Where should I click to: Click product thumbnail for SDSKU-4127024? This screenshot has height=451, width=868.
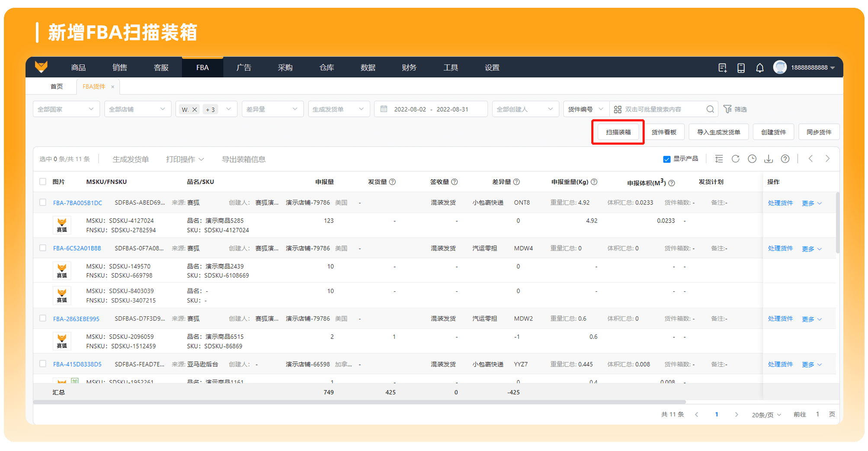click(x=62, y=225)
